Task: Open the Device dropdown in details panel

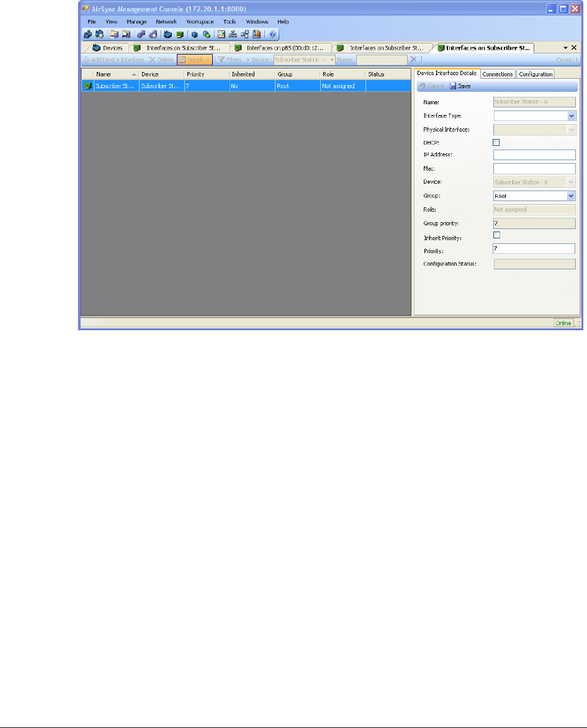Action: (x=571, y=182)
